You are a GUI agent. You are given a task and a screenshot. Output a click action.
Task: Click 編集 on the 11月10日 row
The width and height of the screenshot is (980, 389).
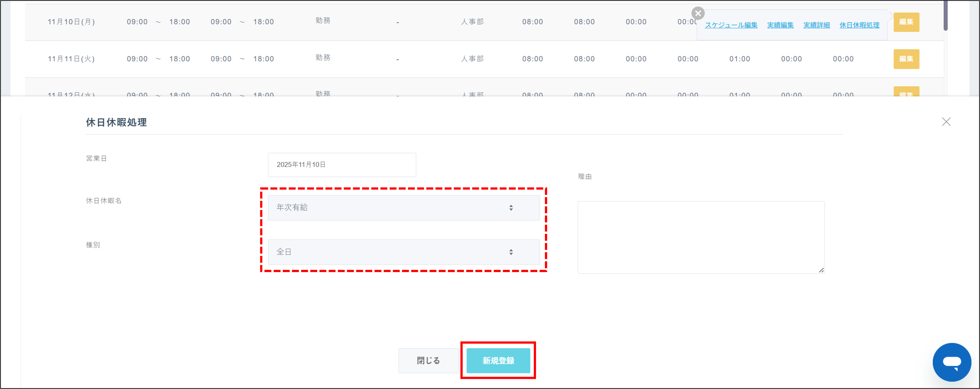[x=906, y=22]
